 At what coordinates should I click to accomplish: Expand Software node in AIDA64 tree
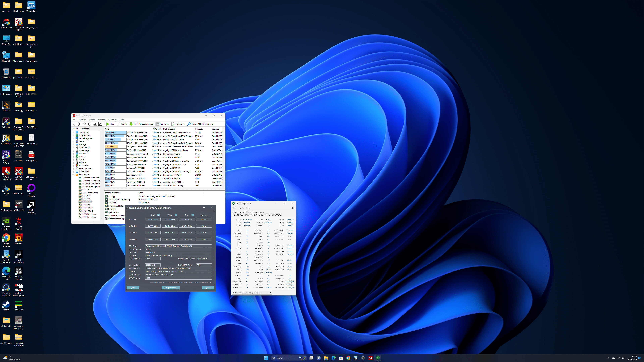click(x=74, y=163)
